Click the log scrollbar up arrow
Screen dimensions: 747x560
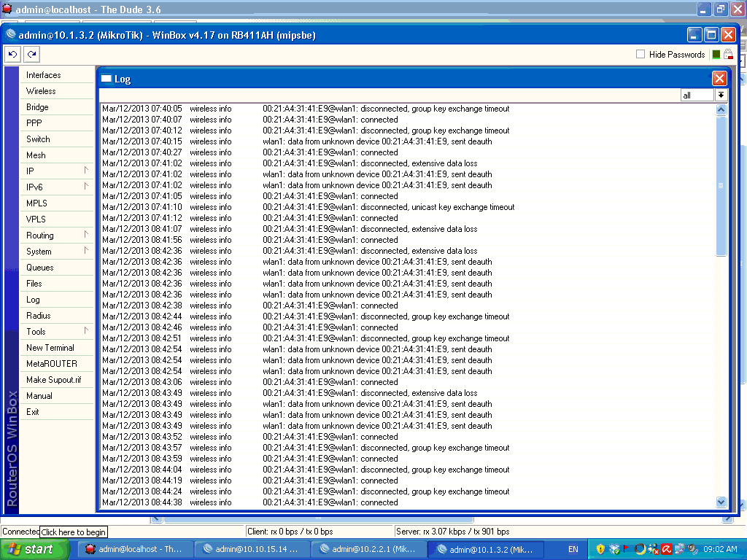pyautogui.click(x=721, y=110)
